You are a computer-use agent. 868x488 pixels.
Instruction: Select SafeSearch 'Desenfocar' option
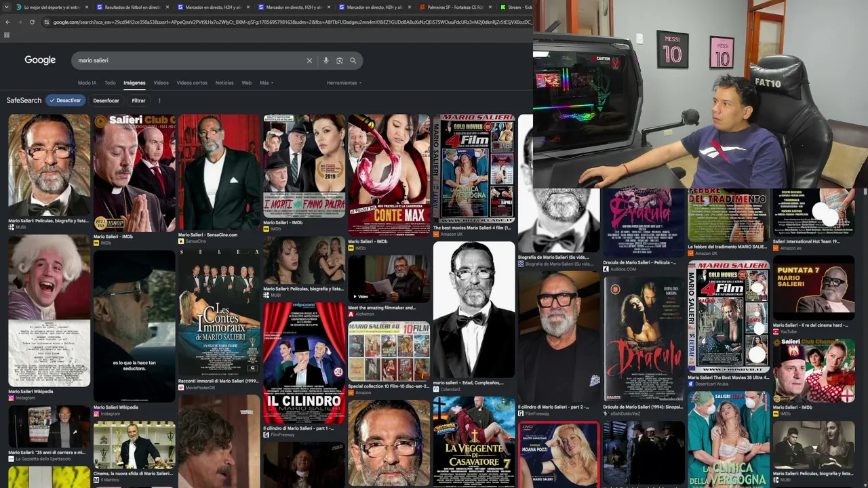coord(106,100)
